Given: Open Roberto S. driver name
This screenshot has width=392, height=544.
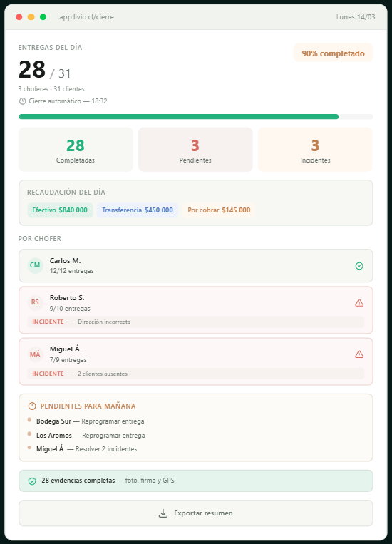Looking at the screenshot, I should coord(67,298).
